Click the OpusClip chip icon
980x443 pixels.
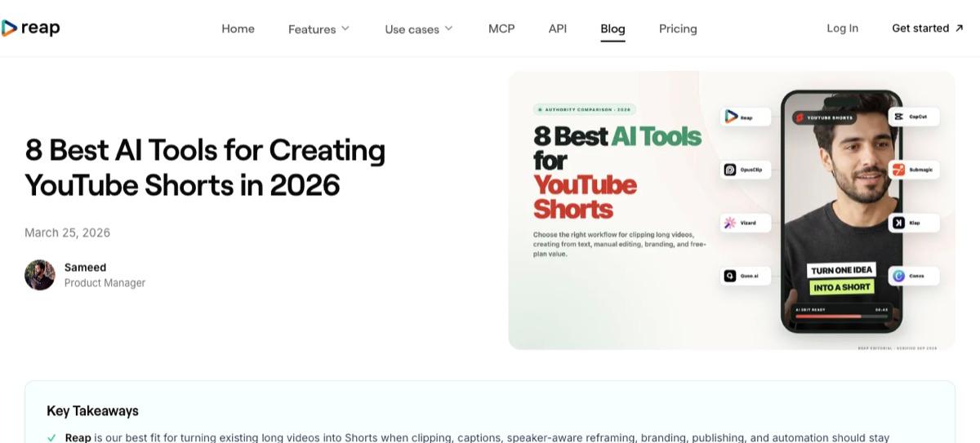(x=730, y=170)
